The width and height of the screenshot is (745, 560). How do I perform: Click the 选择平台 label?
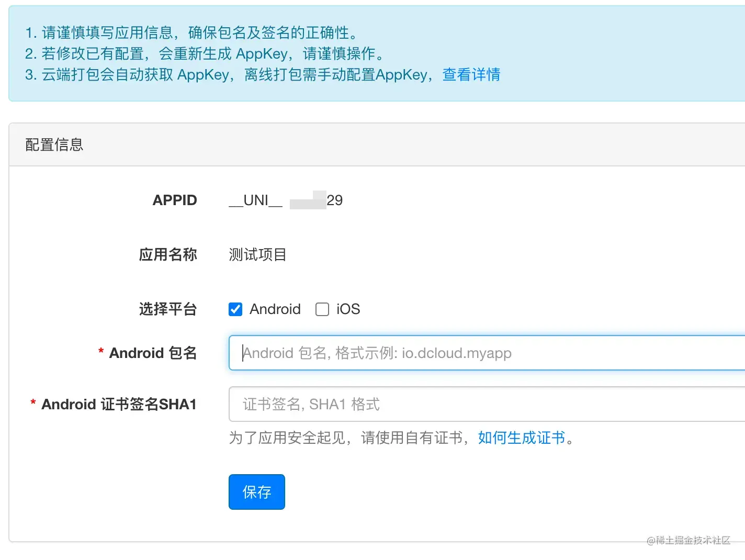click(x=167, y=309)
